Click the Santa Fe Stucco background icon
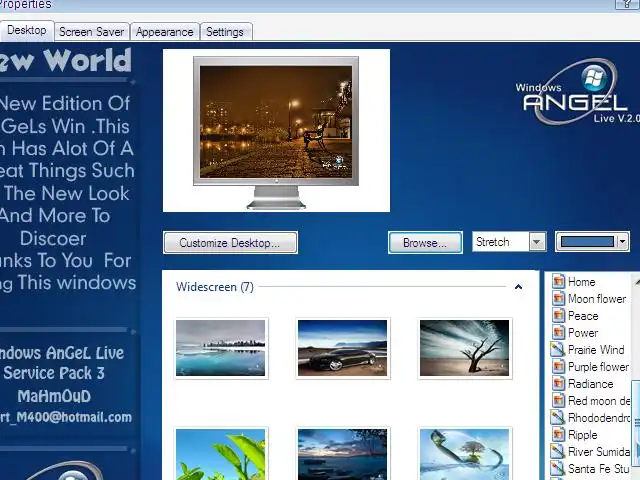 pos(558,469)
